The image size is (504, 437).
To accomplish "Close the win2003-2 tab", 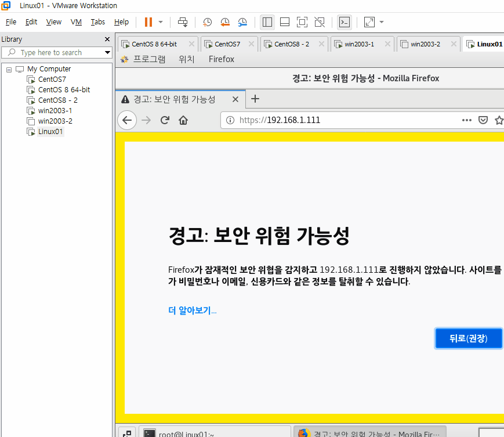I will 454,44.
